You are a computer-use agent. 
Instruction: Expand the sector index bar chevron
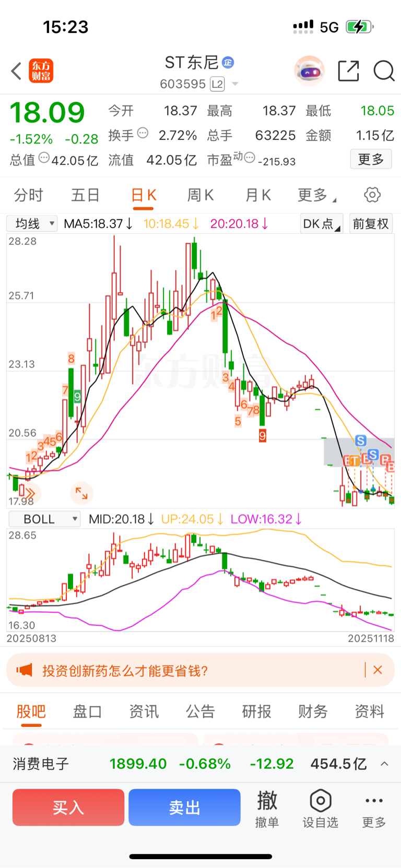point(384,764)
